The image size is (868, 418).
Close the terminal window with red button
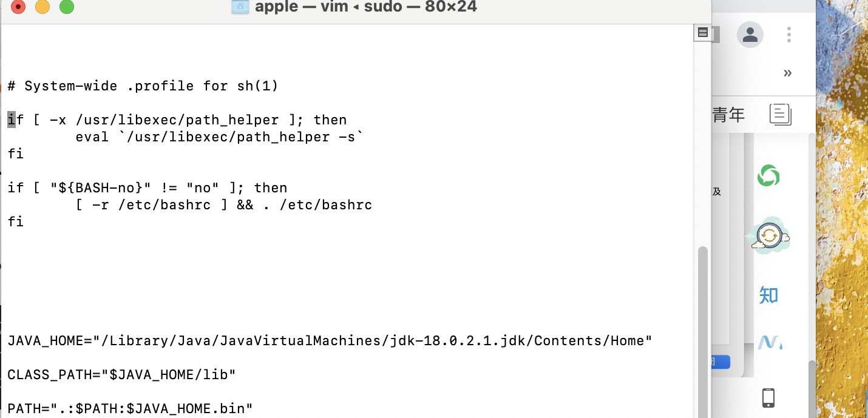click(x=19, y=7)
